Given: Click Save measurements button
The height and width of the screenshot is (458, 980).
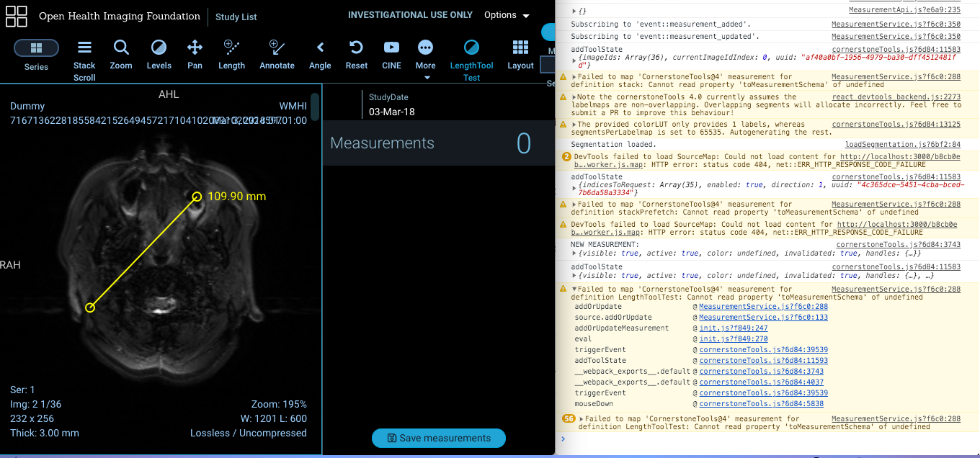Looking at the screenshot, I should coord(439,438).
